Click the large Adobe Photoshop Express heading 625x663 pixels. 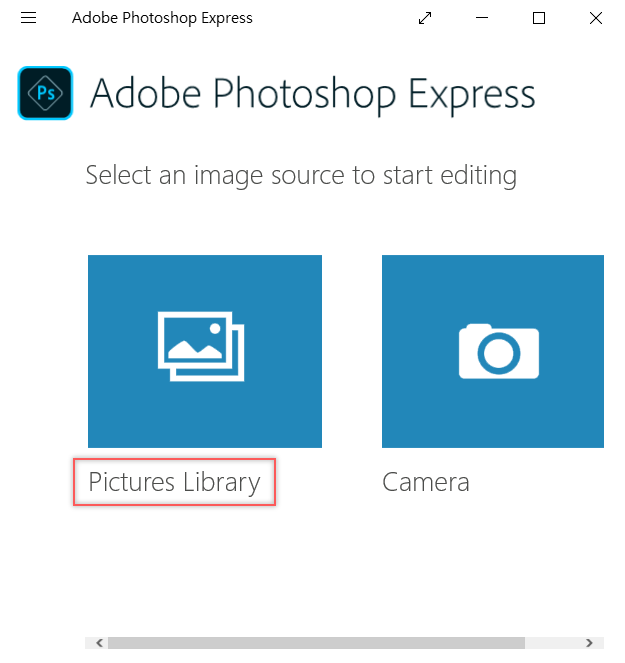click(x=312, y=94)
